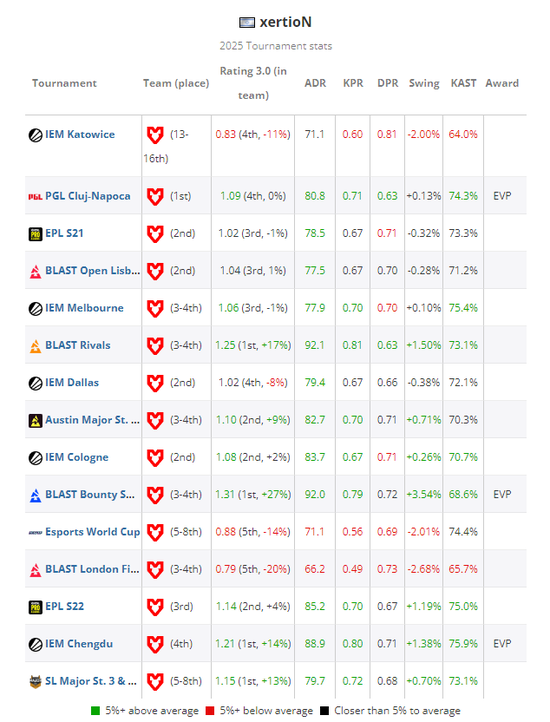Click the red below-average legend swatch
The height and width of the screenshot is (722, 550).
tap(210, 711)
